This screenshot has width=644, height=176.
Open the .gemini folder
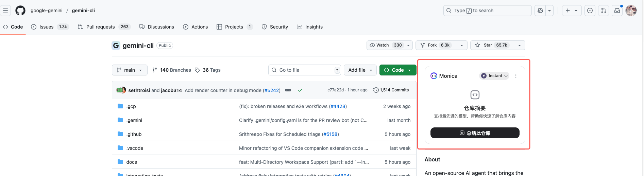pos(134,120)
